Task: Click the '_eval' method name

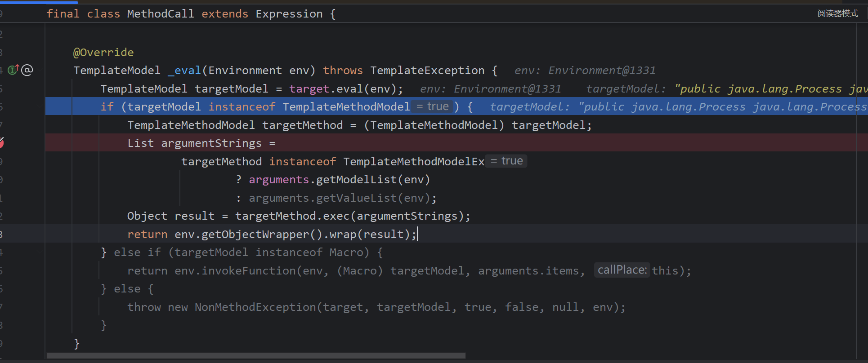Action: click(184, 71)
